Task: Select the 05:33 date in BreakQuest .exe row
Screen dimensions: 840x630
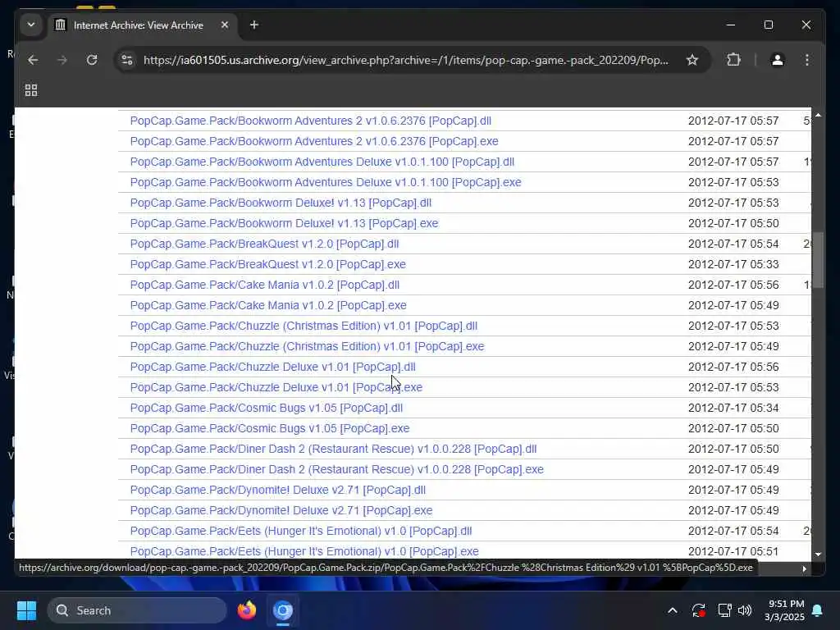Action: coord(733,265)
